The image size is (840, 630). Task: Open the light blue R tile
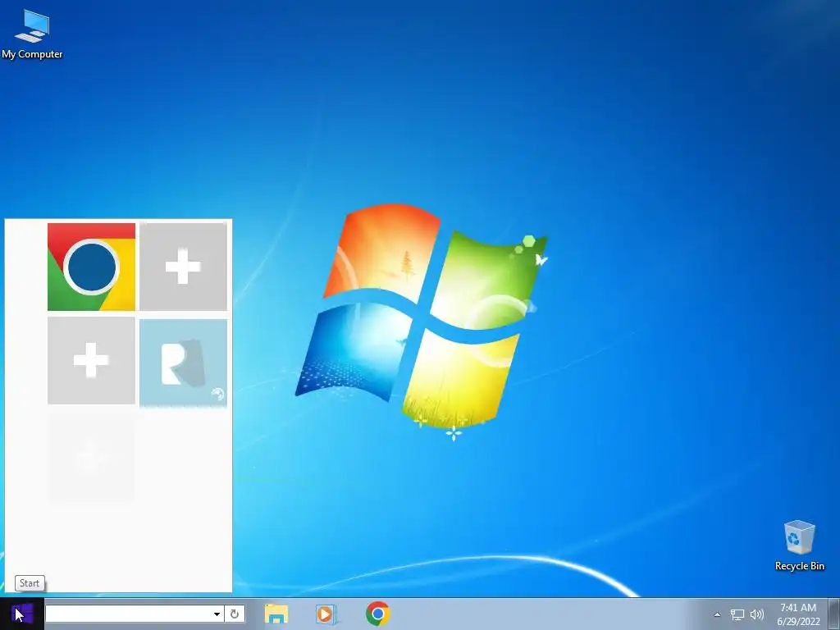pos(183,363)
